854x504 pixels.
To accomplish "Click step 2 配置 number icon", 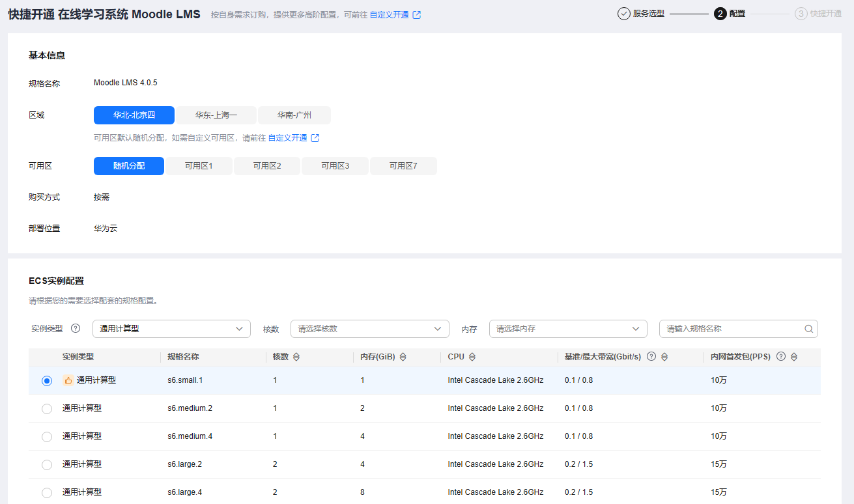I will pos(720,13).
